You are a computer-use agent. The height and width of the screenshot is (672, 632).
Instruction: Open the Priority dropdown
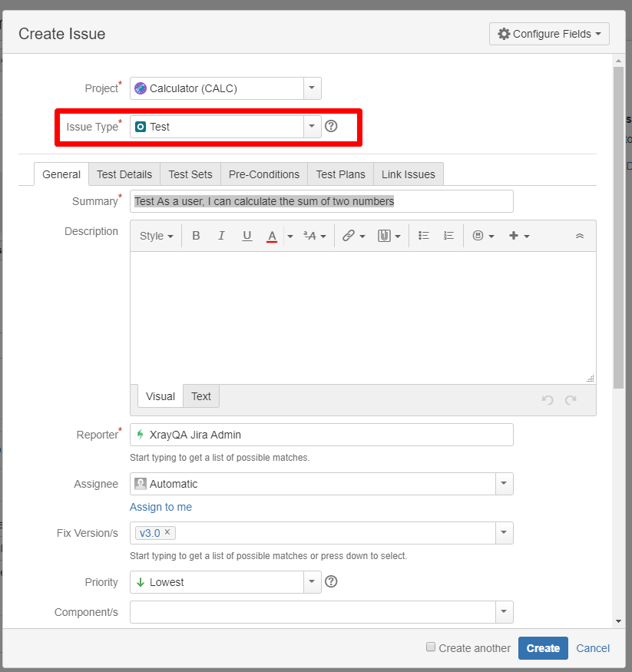[x=312, y=582]
